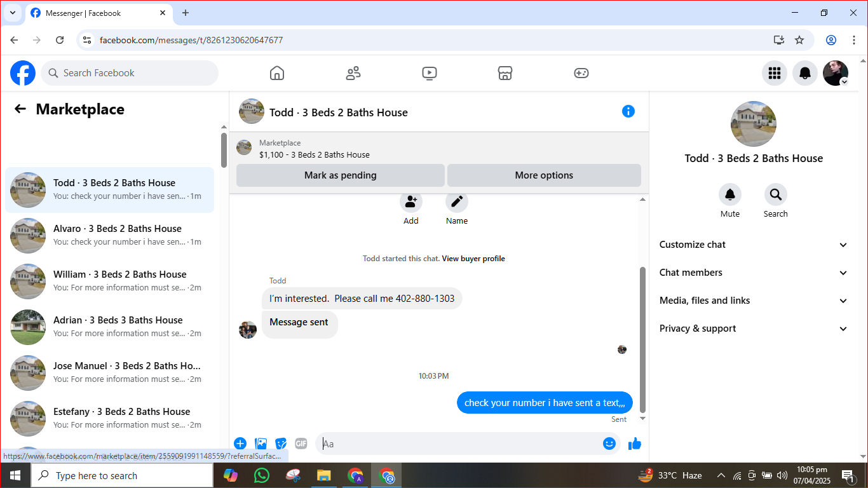Click the browser address bar URL
Viewport: 868px width, 488px height.
coord(191,40)
